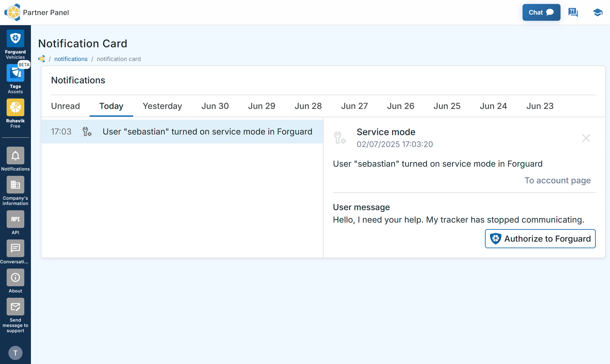This screenshot has height=364, width=610.
Task: Open the help Q&A icon in header
Action: 573,12
